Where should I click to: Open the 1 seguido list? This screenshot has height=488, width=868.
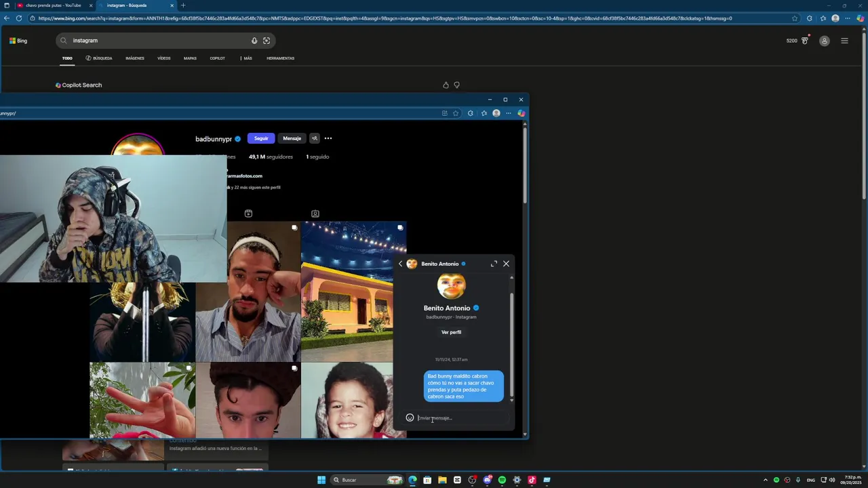317,157
